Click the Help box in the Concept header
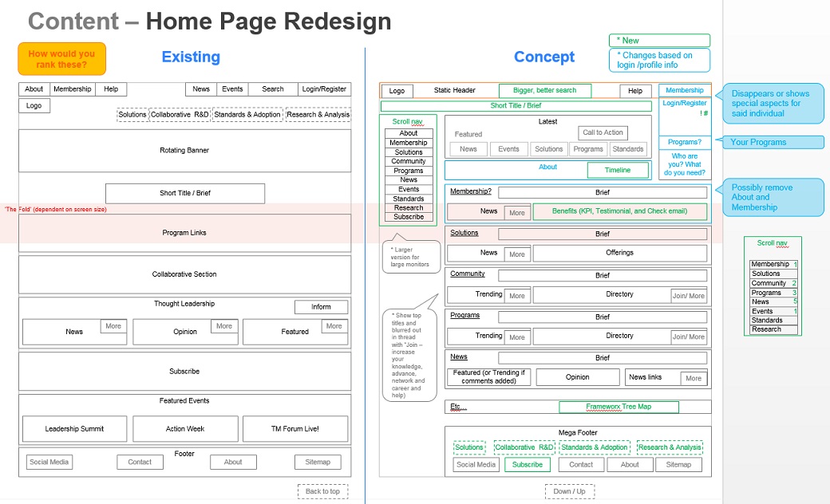The image size is (830, 504). point(634,91)
